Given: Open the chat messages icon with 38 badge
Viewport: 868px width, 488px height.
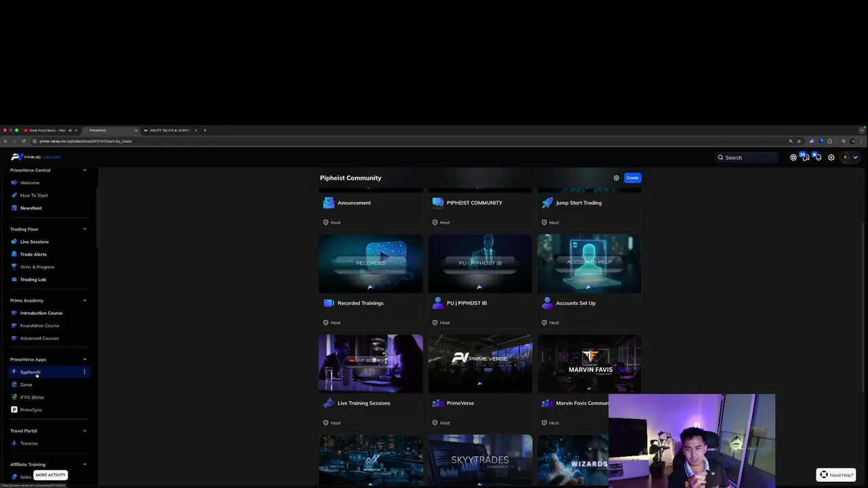Looking at the screenshot, I should click(805, 157).
